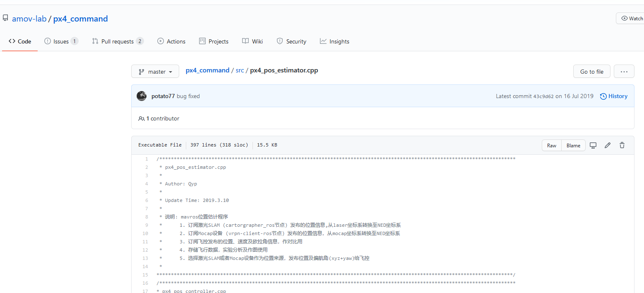This screenshot has height=293, width=644.
Task: Open the three-dots more options menu
Action: [x=624, y=72]
